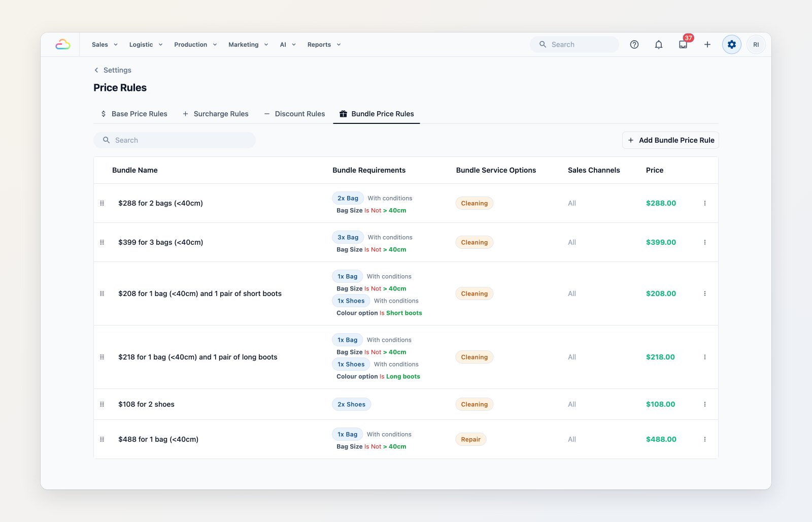Screen dimensions: 812x522
Task: Click the $218.00 price value
Action: (x=660, y=357)
